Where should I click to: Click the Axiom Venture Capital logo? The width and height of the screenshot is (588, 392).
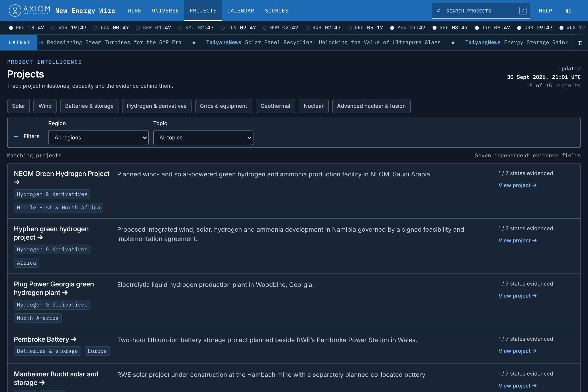coord(29,10)
